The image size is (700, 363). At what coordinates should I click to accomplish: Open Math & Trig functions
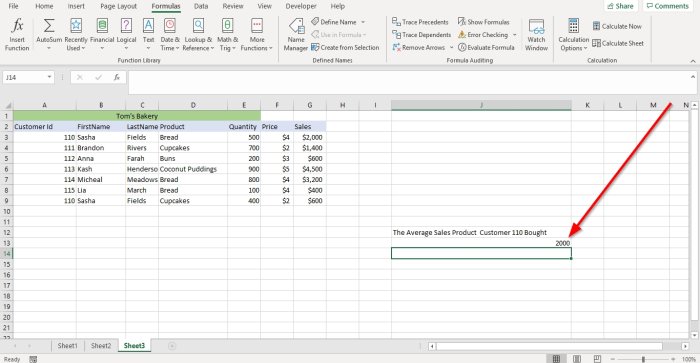coord(228,35)
